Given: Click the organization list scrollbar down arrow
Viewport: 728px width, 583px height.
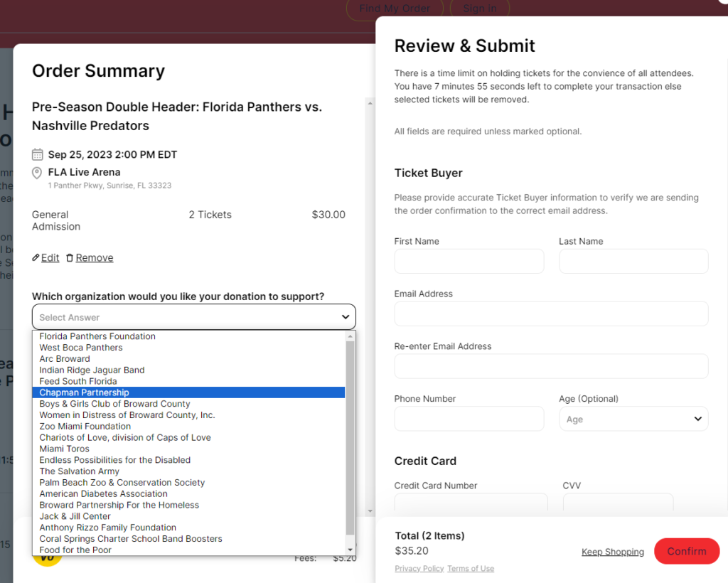Looking at the screenshot, I should 350,550.
